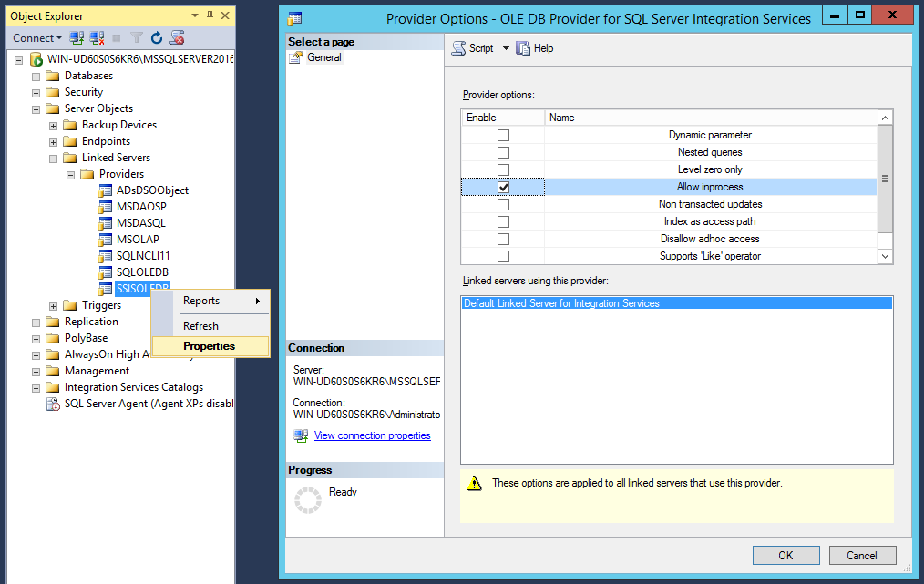Select Default Linked Server for Integration Services
Image resolution: width=924 pixels, height=584 pixels.
[x=676, y=303]
